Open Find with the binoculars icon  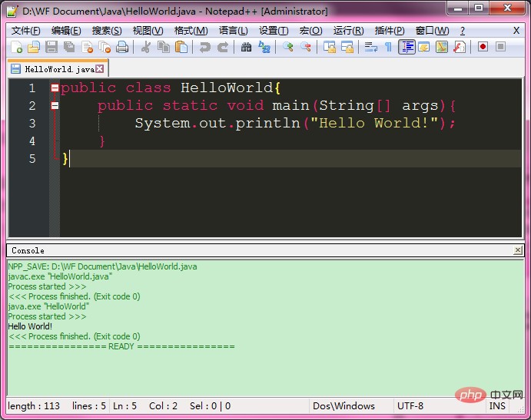coord(246,48)
